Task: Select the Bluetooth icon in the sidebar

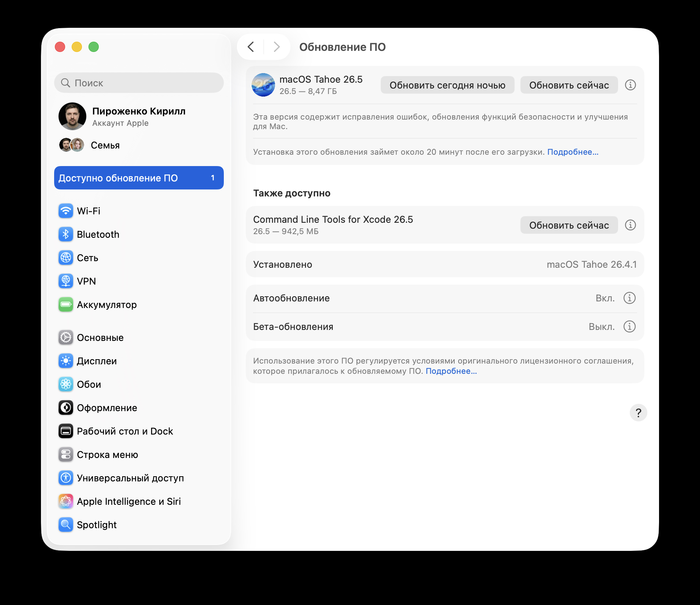Action: coord(66,234)
